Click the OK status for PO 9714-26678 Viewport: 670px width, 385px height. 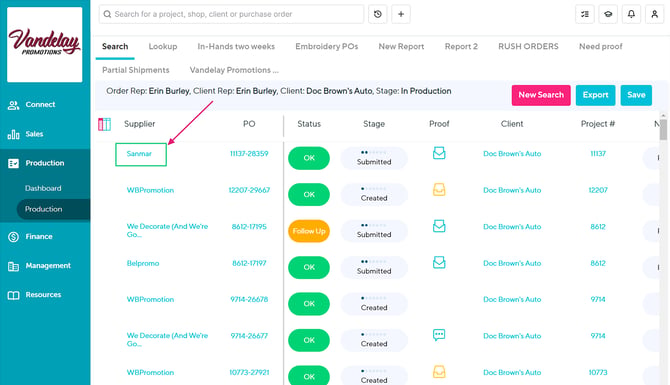[x=309, y=304]
